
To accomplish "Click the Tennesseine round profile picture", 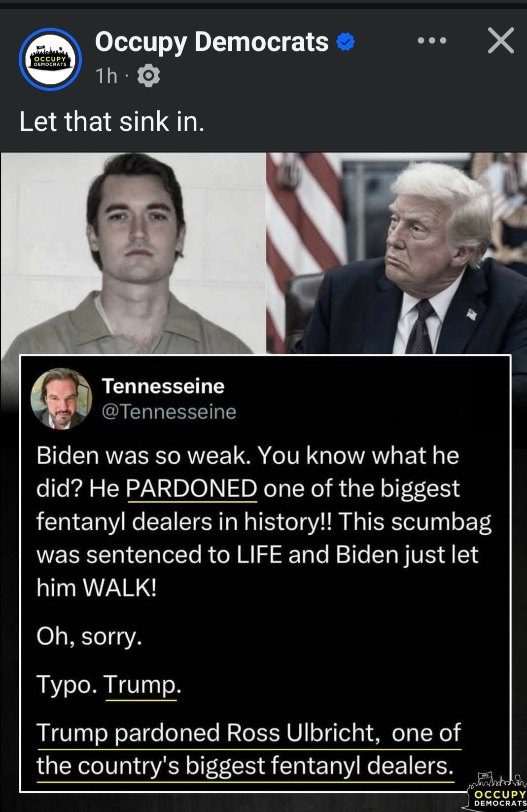I will click(61, 398).
